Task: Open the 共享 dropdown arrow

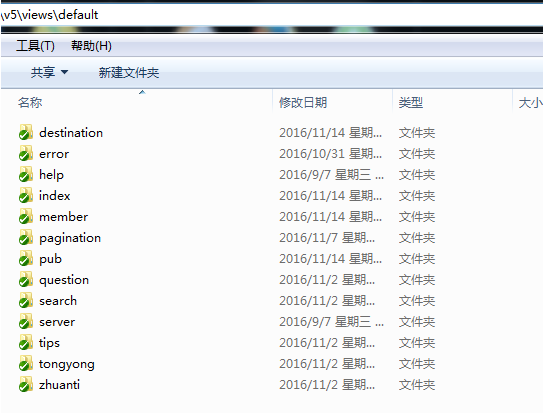Action: click(64, 72)
